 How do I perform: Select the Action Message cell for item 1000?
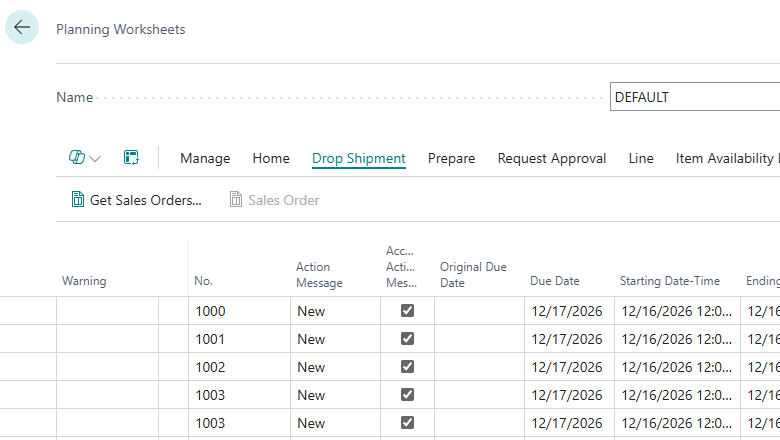[x=336, y=311]
